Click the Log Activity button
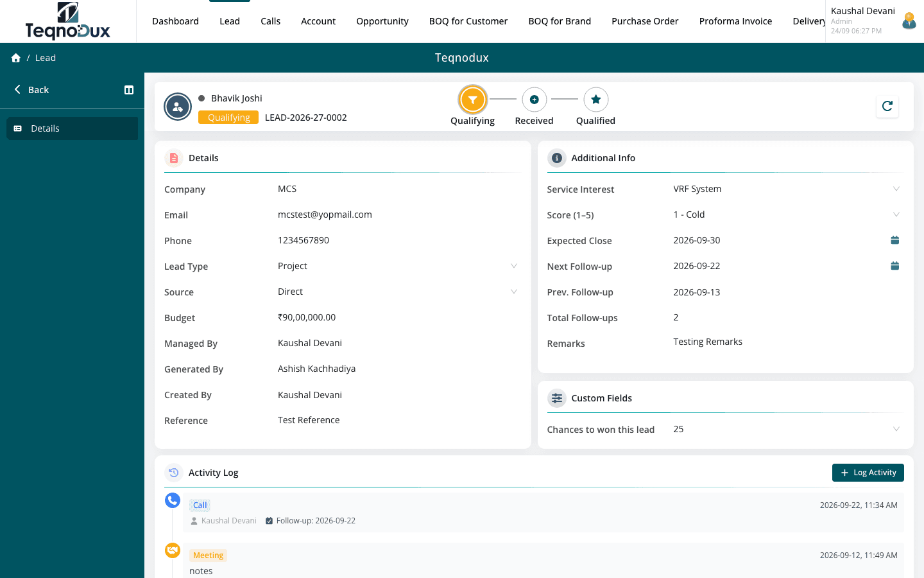The image size is (924, 578). 868,473
